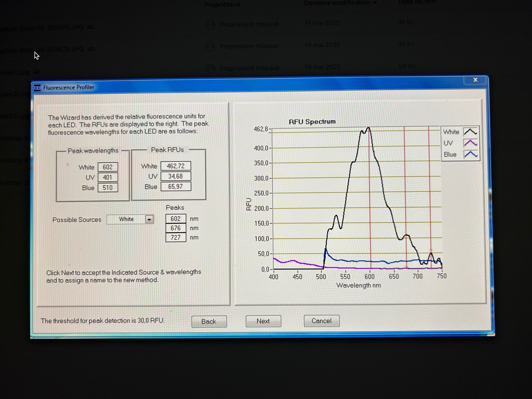Click the 95 Ko file size cell

406,22
